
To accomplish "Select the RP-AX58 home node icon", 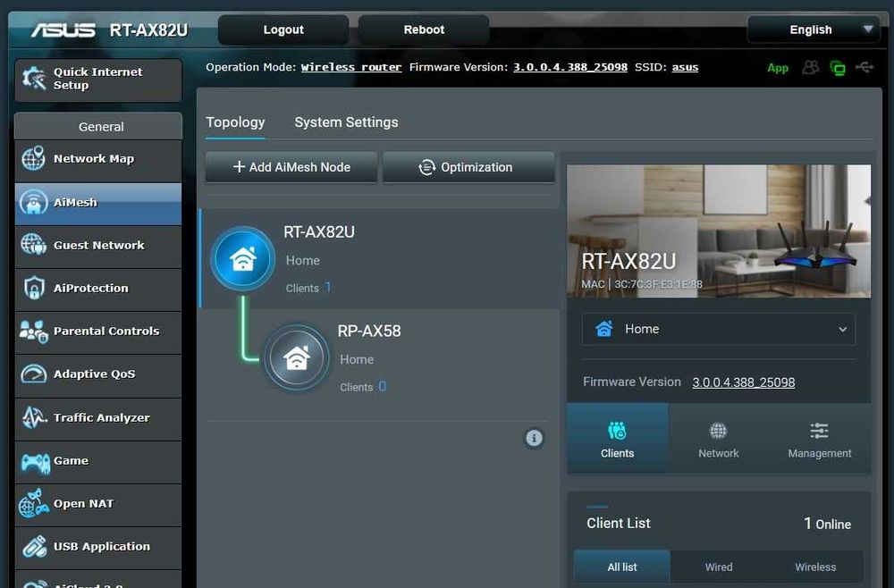I will click(x=297, y=357).
